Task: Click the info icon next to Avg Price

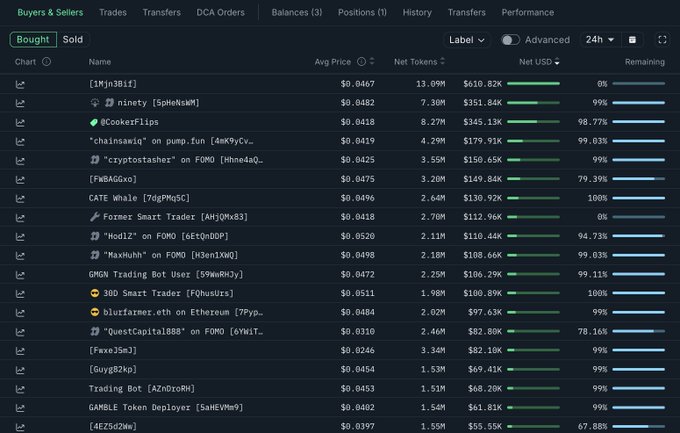Action: pos(361,62)
